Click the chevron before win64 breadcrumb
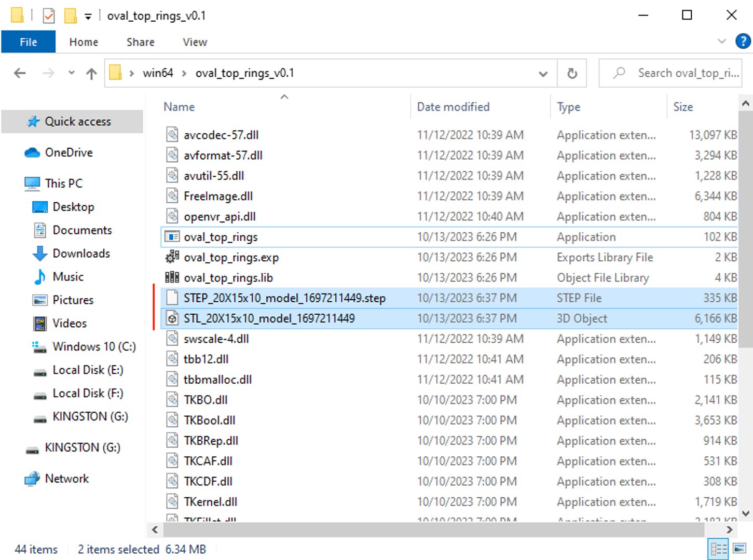Image resolution: width=753 pixels, height=560 pixels. point(132,74)
